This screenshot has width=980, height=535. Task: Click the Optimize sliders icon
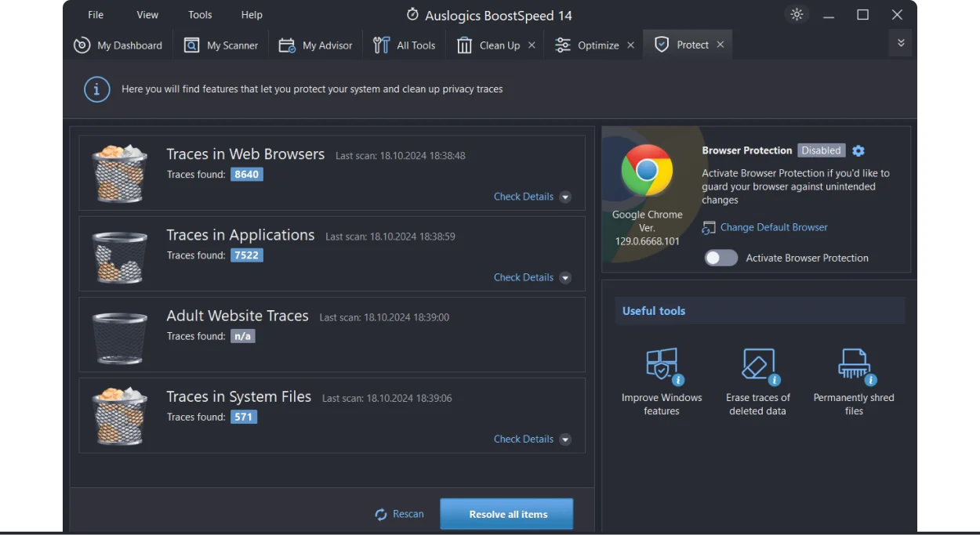(x=563, y=45)
